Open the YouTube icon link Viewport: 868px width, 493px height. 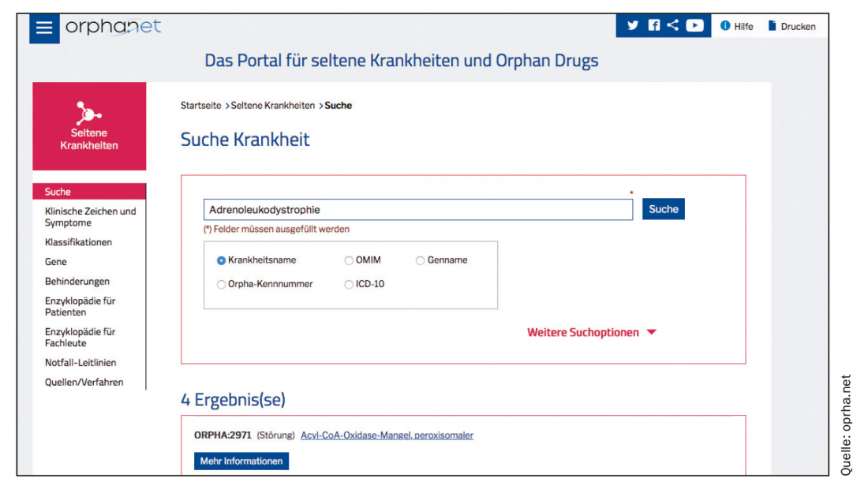[694, 25]
